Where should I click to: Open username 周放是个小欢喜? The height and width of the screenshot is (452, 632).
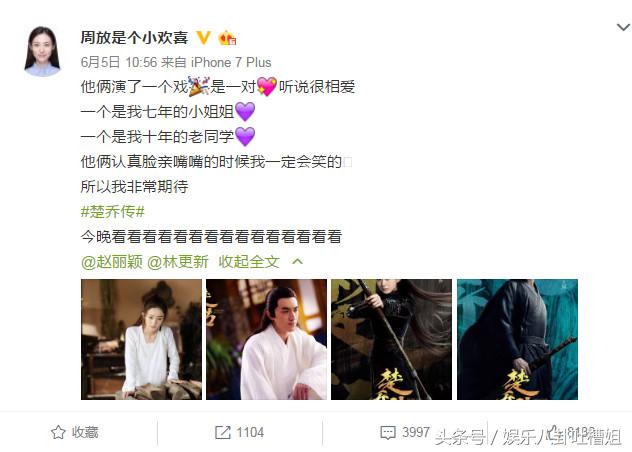tap(134, 37)
